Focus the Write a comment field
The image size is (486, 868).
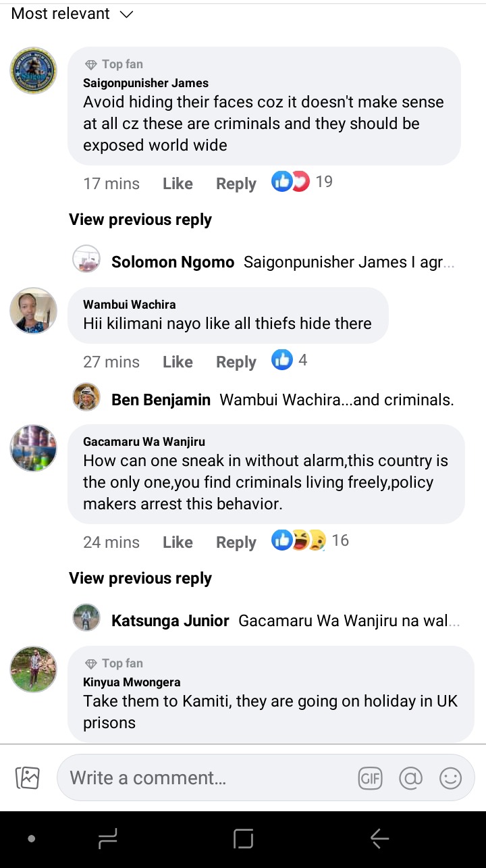point(266,778)
